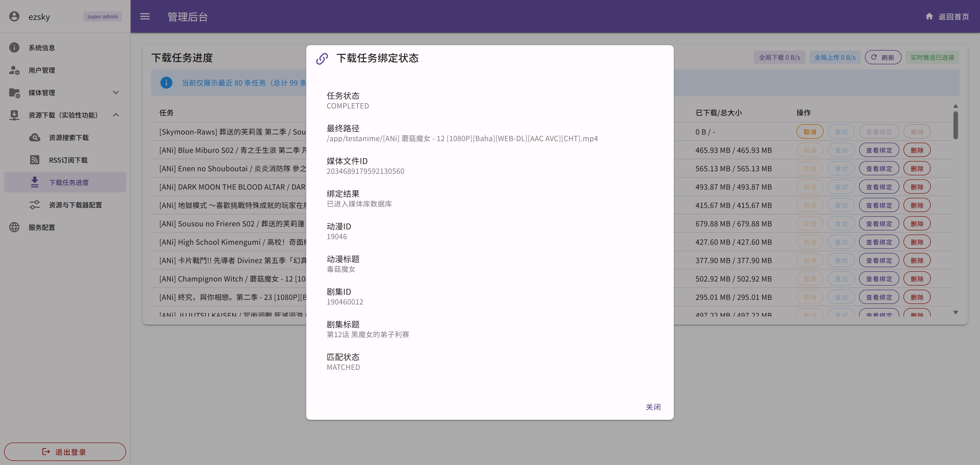This screenshot has width=980, height=465.
Task: Open the 媒体管理 menu entry
Action: tap(42, 92)
